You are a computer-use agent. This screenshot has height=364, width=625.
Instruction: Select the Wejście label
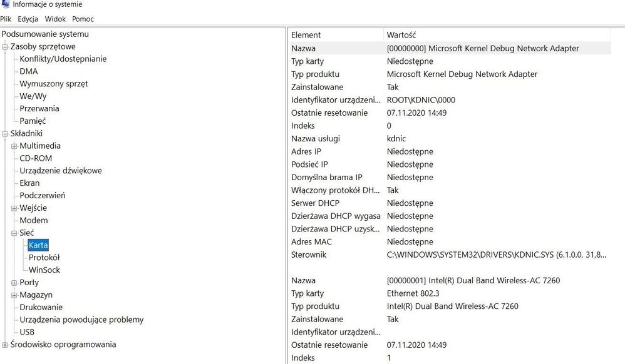click(33, 208)
